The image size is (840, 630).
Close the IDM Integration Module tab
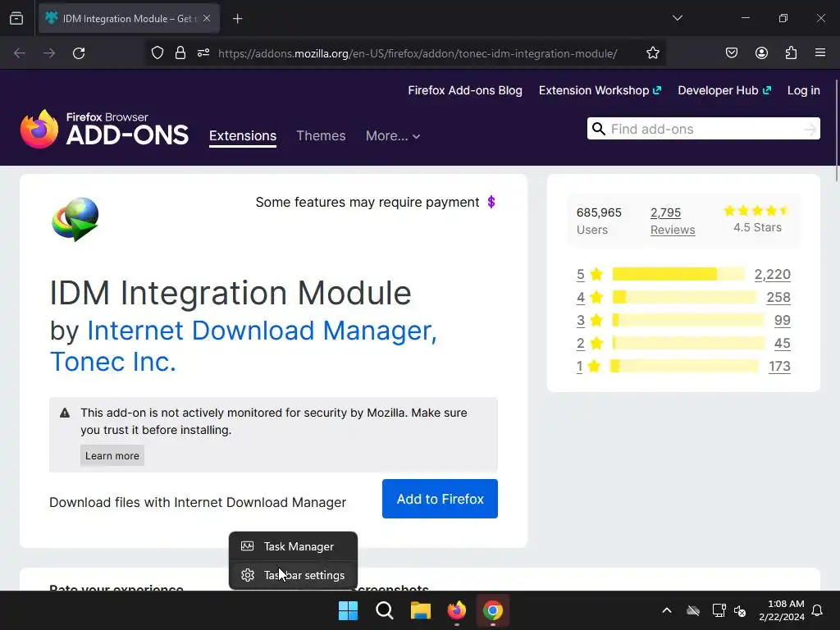click(207, 18)
